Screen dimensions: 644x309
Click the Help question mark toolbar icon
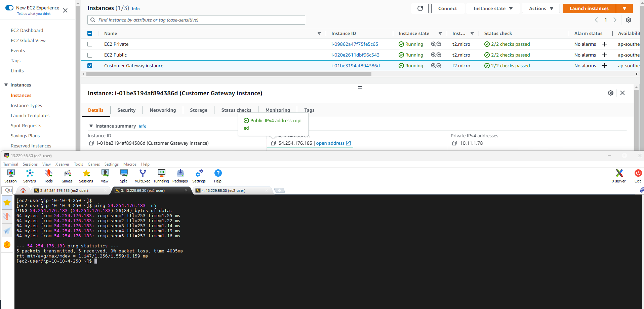click(x=218, y=176)
